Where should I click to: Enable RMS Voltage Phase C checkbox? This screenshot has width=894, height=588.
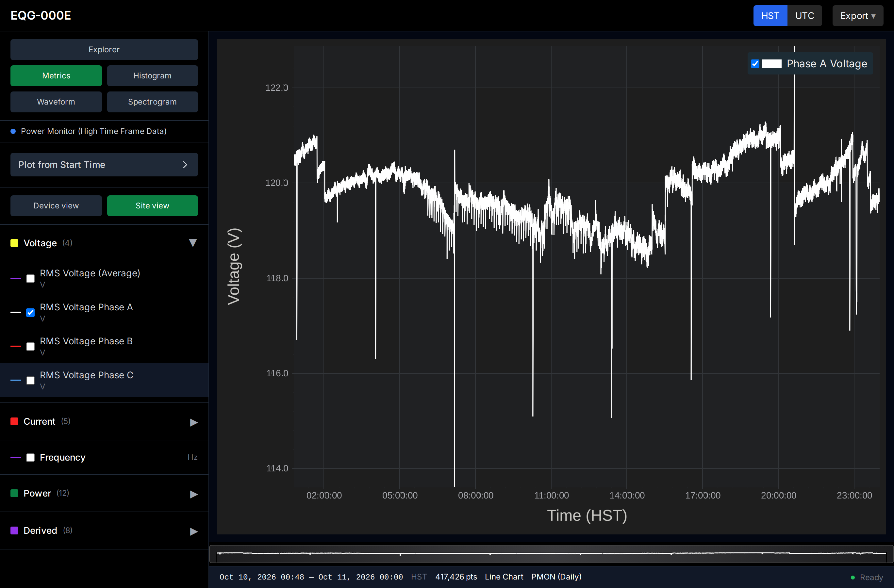point(30,380)
